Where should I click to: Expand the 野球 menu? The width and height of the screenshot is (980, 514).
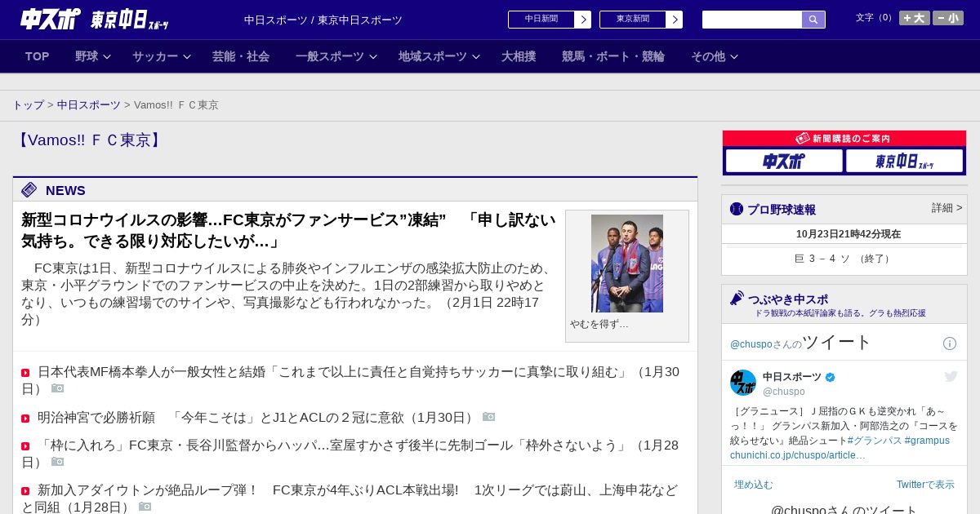point(93,56)
